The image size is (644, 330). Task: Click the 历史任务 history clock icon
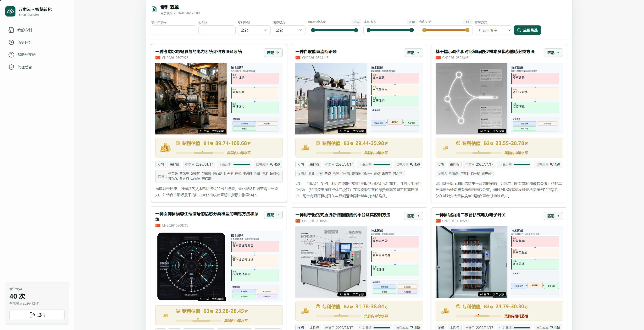11,42
